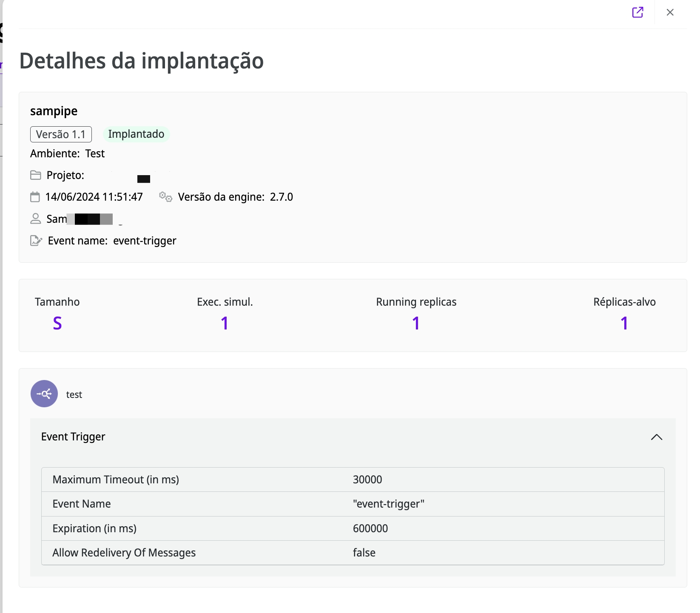700x613 pixels.
Task: Click the Réplicas-alvo value
Action: [624, 324]
